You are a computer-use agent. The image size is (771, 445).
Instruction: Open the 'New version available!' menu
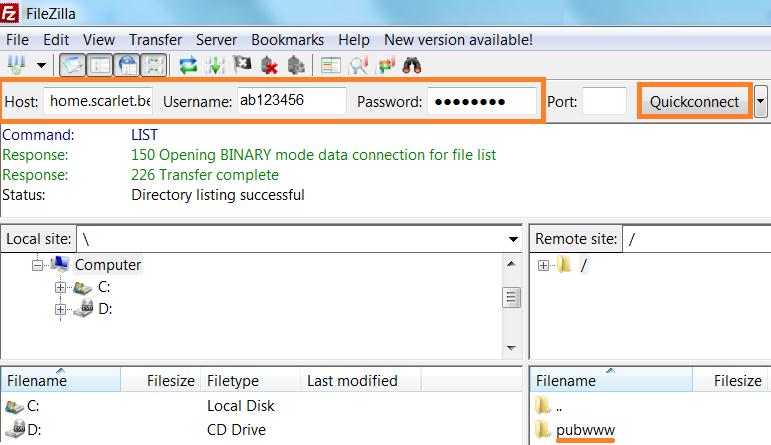click(x=458, y=39)
